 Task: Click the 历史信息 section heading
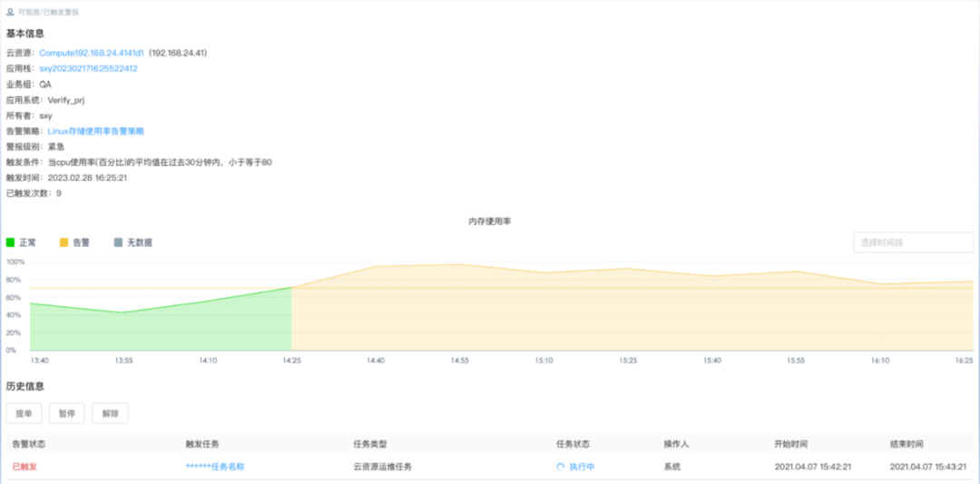25,387
